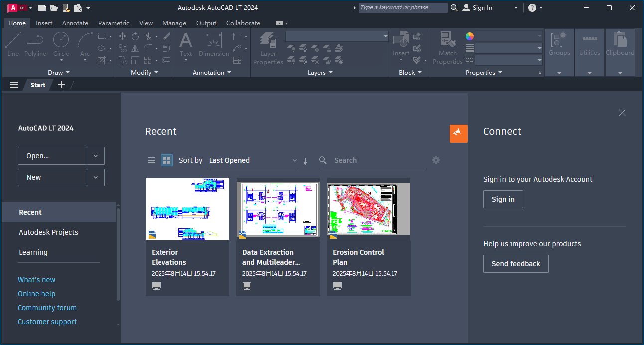
Task: Click the Dimension tool
Action: 213,45
